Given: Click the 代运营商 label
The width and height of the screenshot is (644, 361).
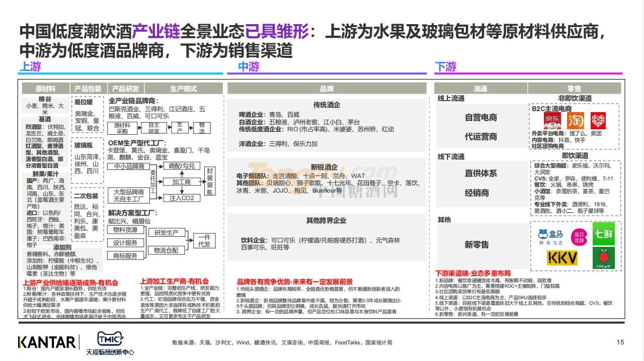Looking at the screenshot, I should [x=481, y=137].
